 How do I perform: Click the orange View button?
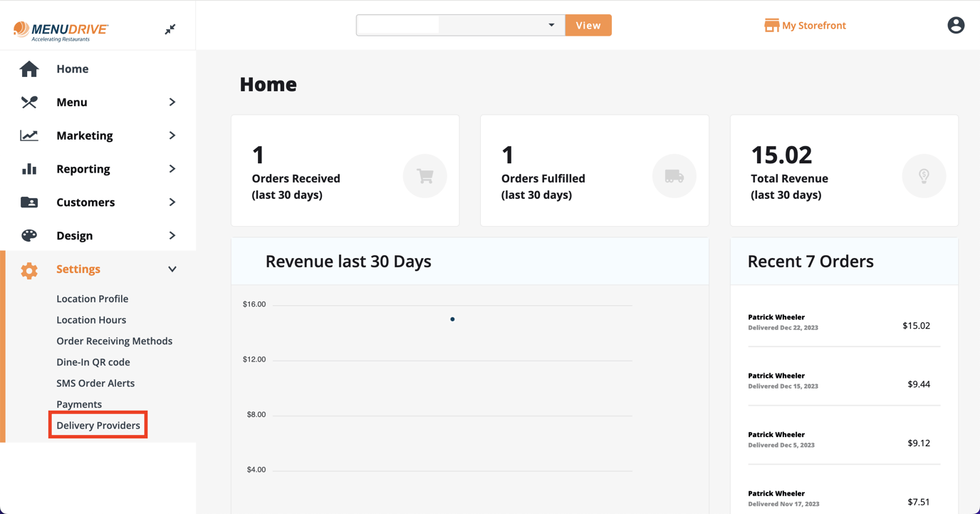coord(588,24)
